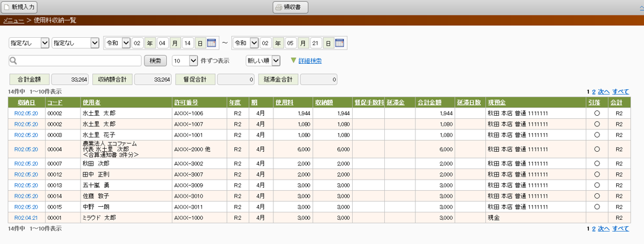Click the start date day field 14

point(188,43)
